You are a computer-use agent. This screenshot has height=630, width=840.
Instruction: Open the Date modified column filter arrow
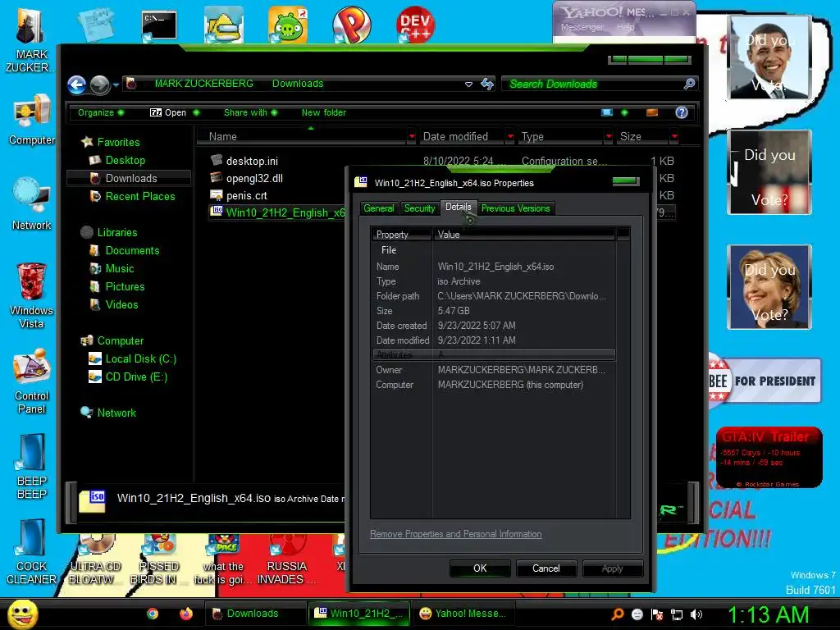pyautogui.click(x=510, y=137)
